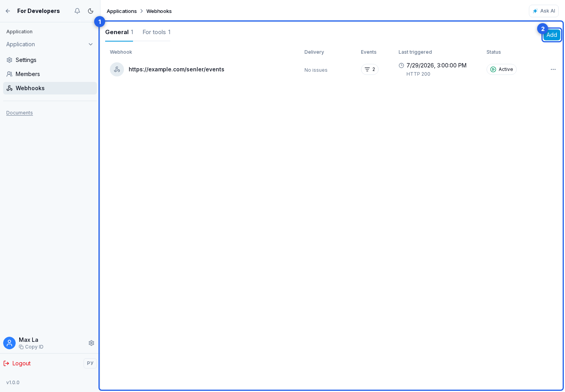Open the Documents link
Image resolution: width=565 pixels, height=392 pixels.
tap(20, 113)
